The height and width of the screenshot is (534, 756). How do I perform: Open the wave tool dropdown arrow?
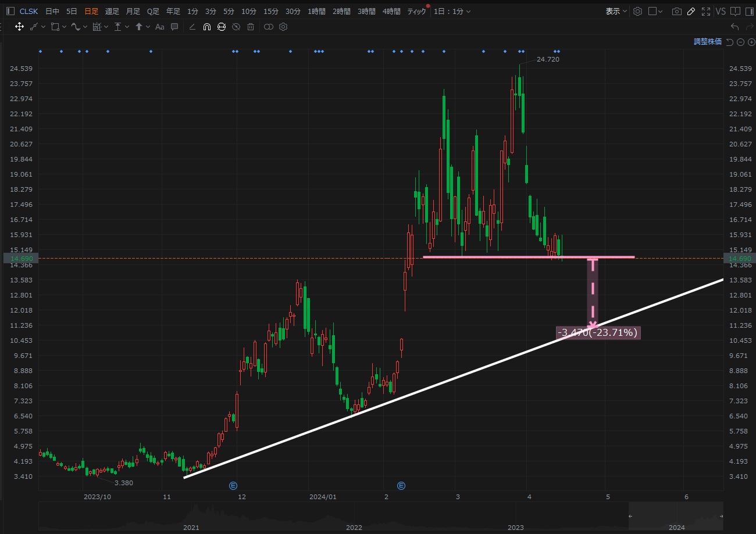pos(85,27)
